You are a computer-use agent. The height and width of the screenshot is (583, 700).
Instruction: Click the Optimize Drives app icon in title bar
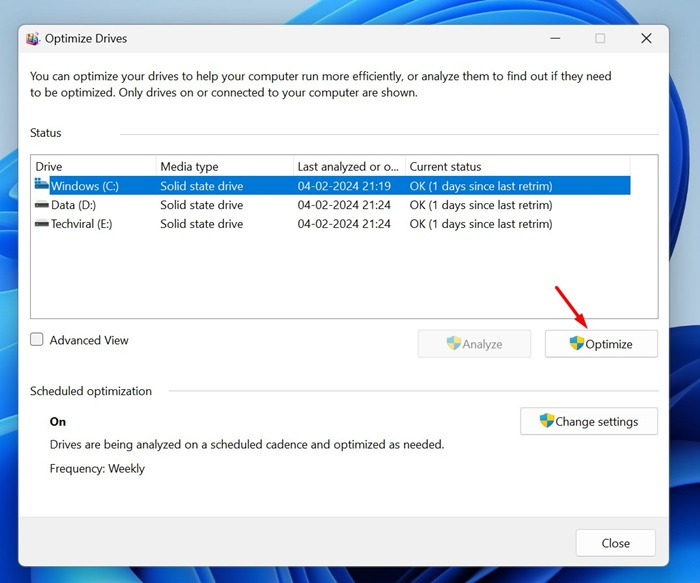(x=32, y=39)
